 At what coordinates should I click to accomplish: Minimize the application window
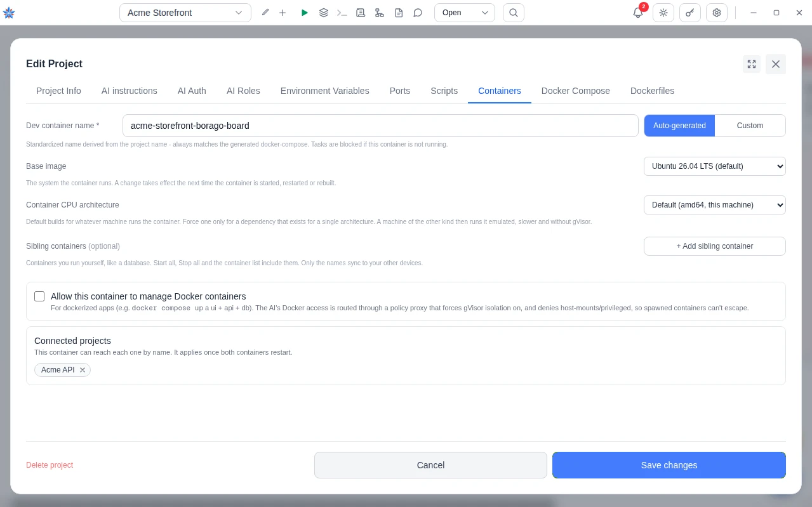tap(754, 13)
